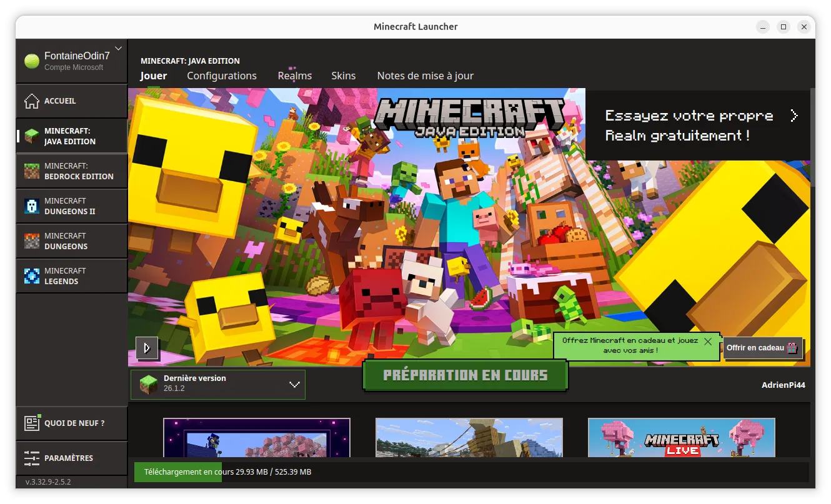
Task: Open the Realms tab
Action: (x=295, y=76)
